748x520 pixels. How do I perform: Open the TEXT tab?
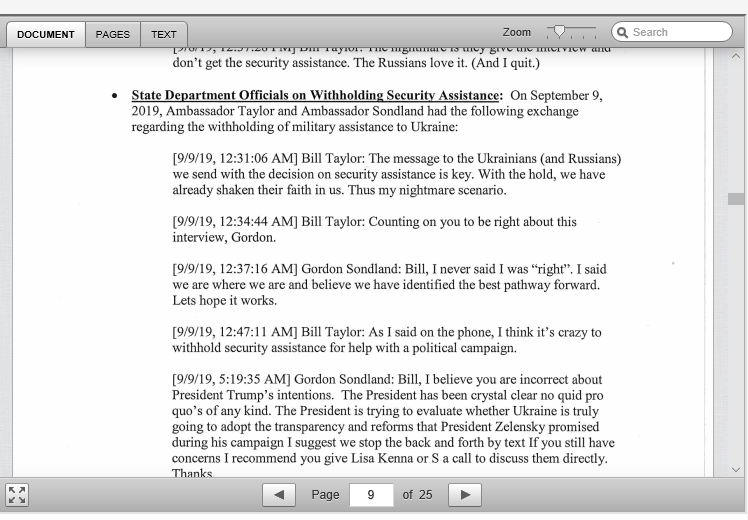pyautogui.click(x=164, y=34)
